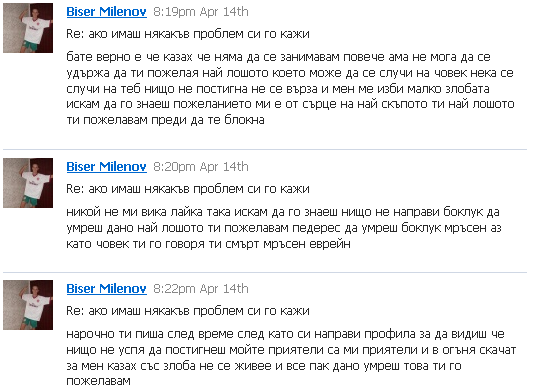Open Biser Milenov link on 8:20pm message

pos(107,167)
